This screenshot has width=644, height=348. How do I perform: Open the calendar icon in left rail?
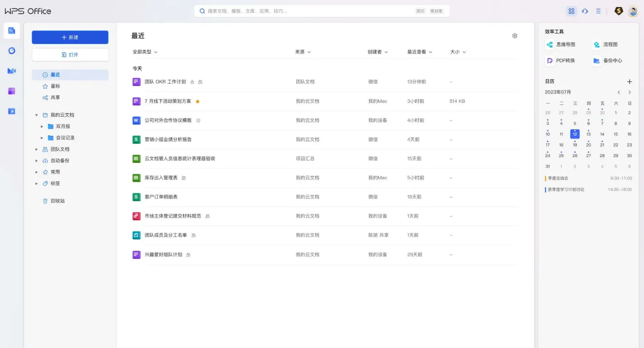12,111
